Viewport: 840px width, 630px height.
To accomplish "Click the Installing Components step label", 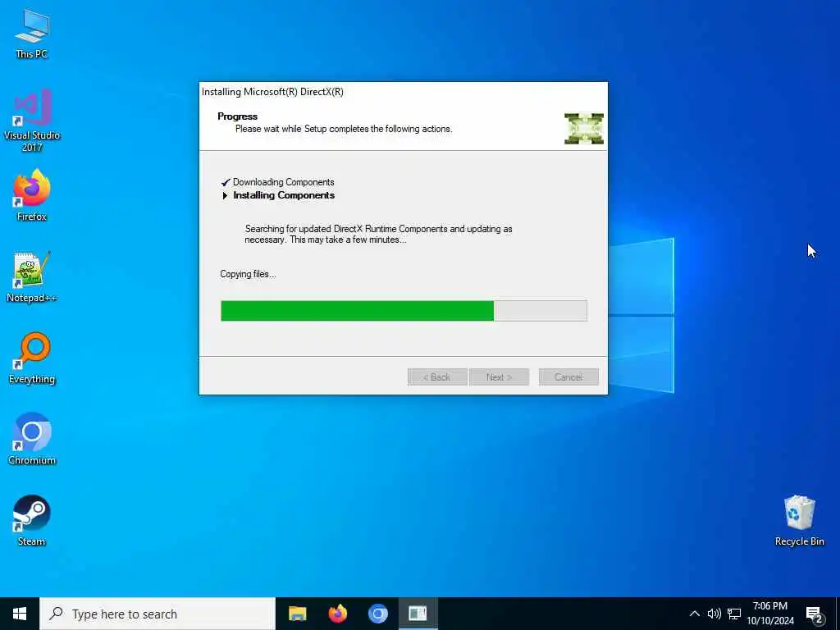I will pos(284,195).
